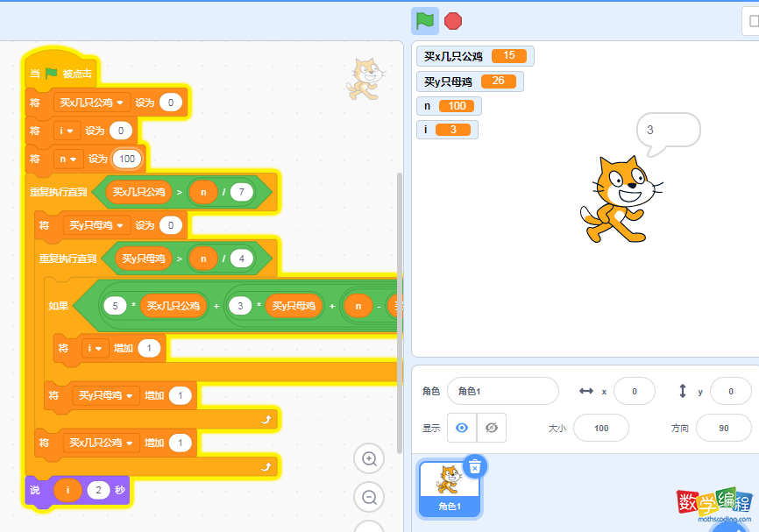
Task: Open 买y只母鸡 dropdown in the 设为 block
Action: [x=96, y=225]
